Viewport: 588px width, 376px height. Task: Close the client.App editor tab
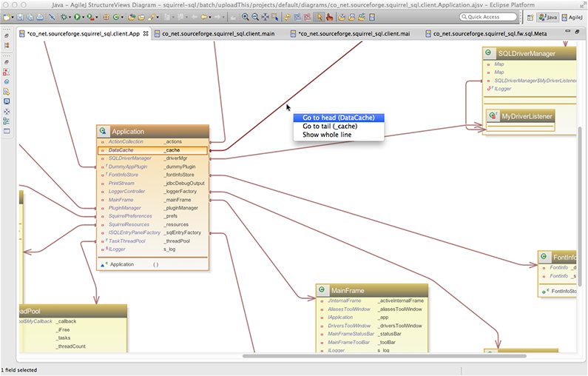pos(146,33)
